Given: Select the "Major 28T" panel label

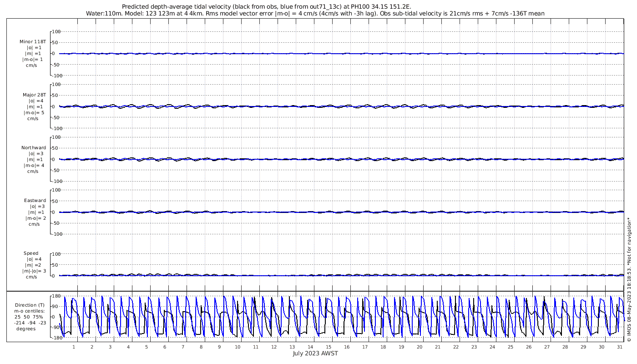Looking at the screenshot, I should click(34, 95).
